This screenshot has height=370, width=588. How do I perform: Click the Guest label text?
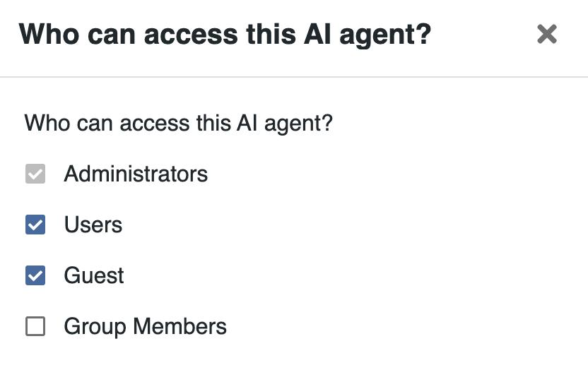click(x=94, y=276)
